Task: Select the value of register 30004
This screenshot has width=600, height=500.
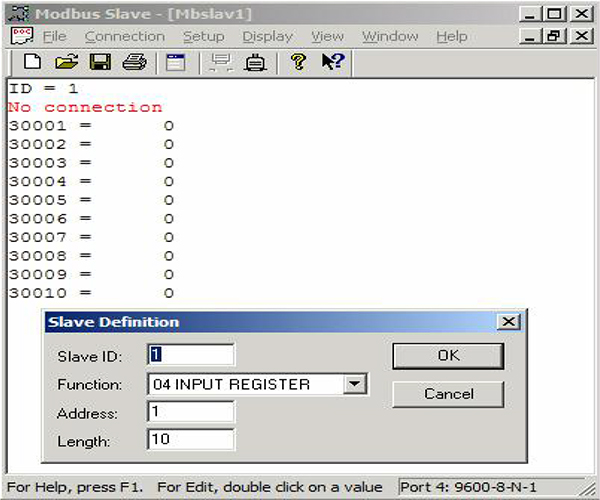Action: point(169,181)
